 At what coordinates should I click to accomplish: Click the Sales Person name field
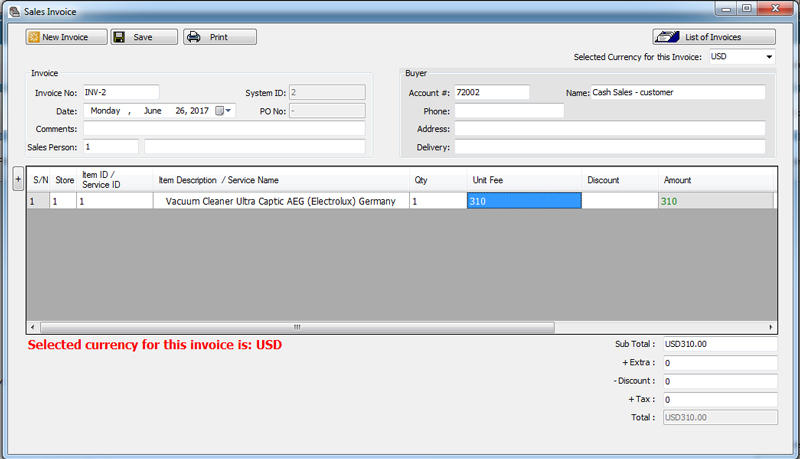pyautogui.click(x=255, y=147)
